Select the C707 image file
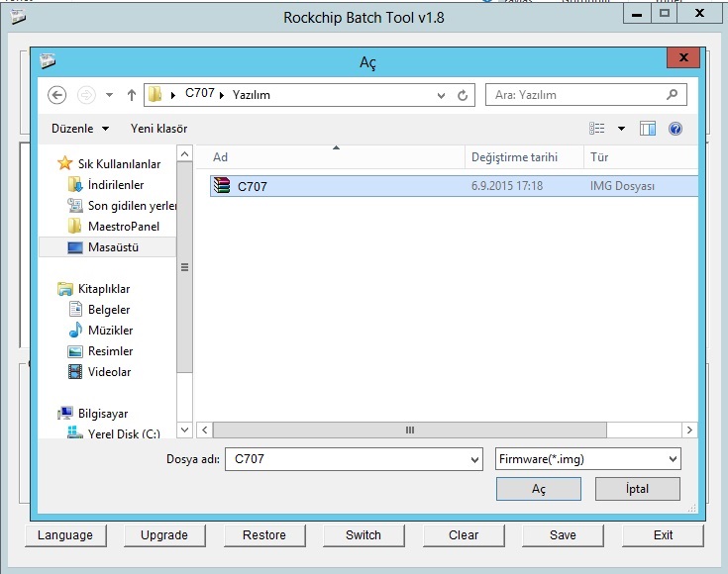This screenshot has height=574, width=728. point(454,186)
